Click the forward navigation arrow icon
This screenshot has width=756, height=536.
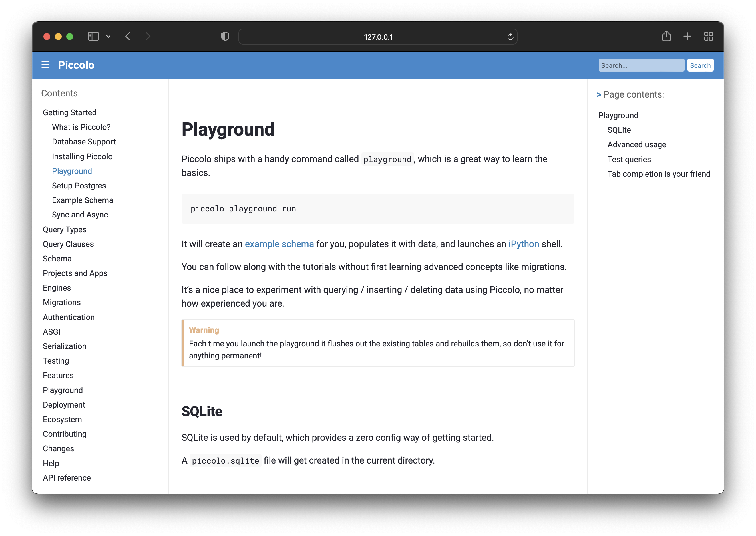(x=148, y=37)
